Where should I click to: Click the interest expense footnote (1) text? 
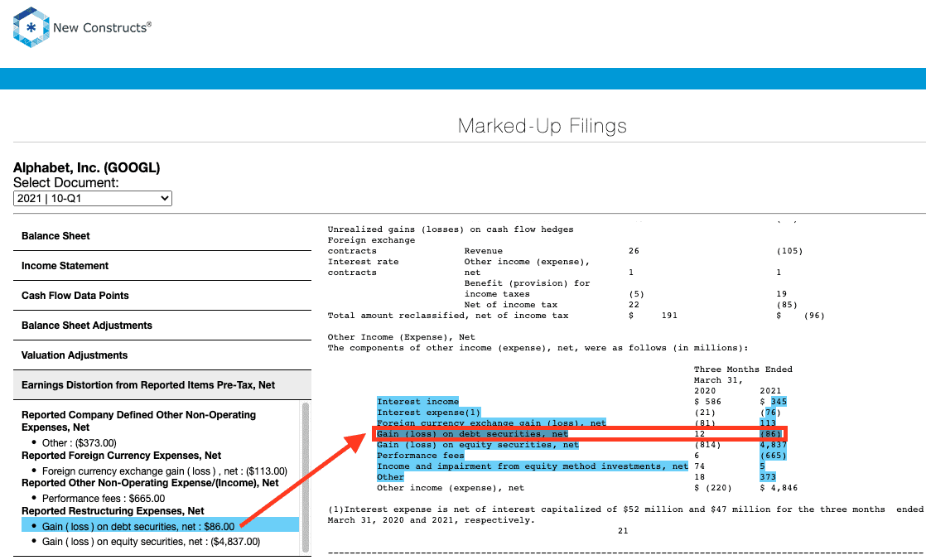pos(625,514)
